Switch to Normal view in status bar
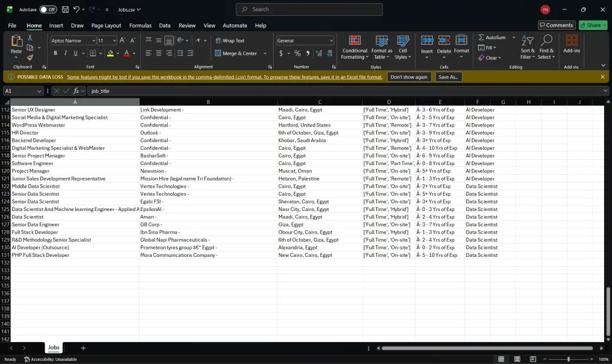Image resolution: width=612 pixels, height=364 pixels. (x=501, y=359)
